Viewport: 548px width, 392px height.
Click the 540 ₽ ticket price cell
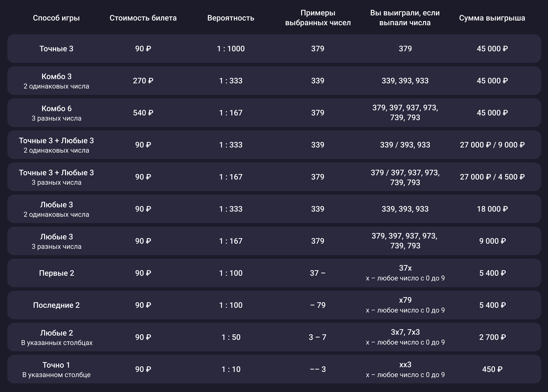click(x=143, y=113)
